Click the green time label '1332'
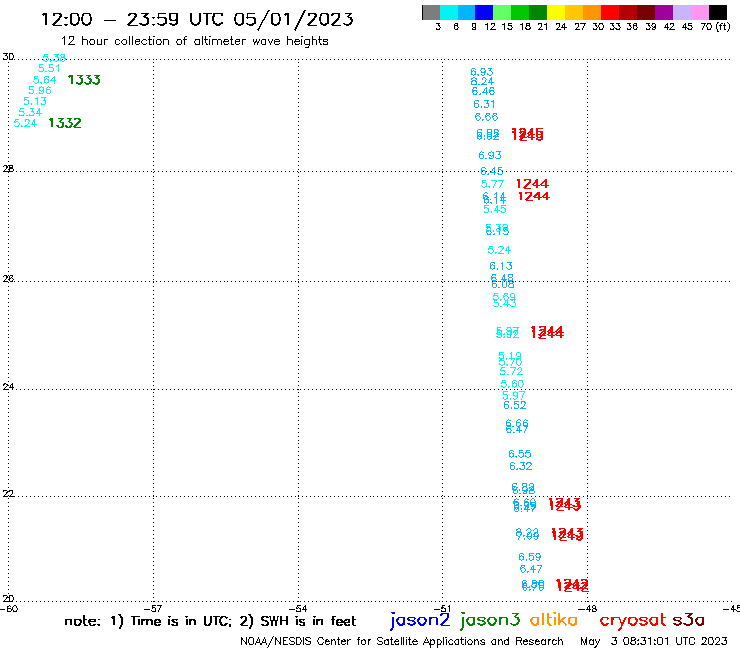 65,123
